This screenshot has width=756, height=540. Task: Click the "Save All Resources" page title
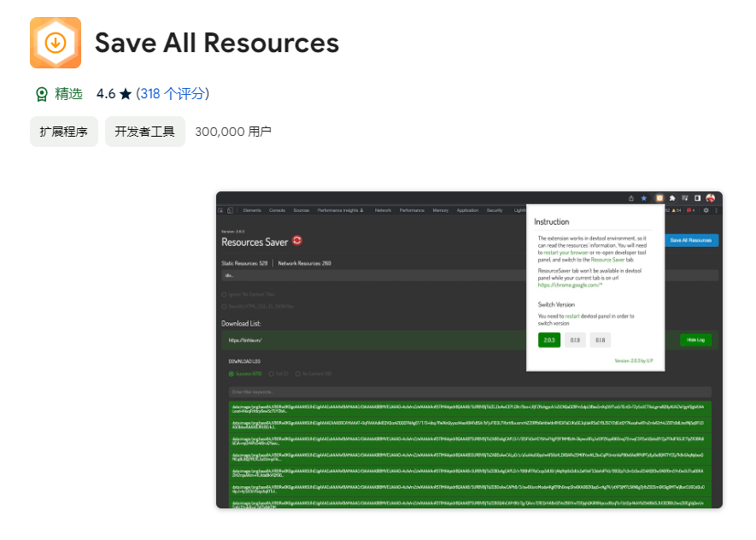coord(217,43)
